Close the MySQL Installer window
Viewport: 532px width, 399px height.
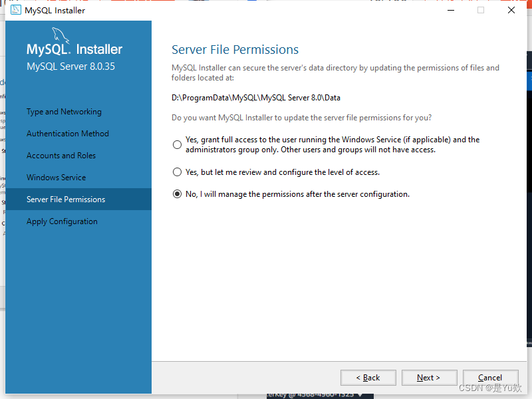(511, 10)
